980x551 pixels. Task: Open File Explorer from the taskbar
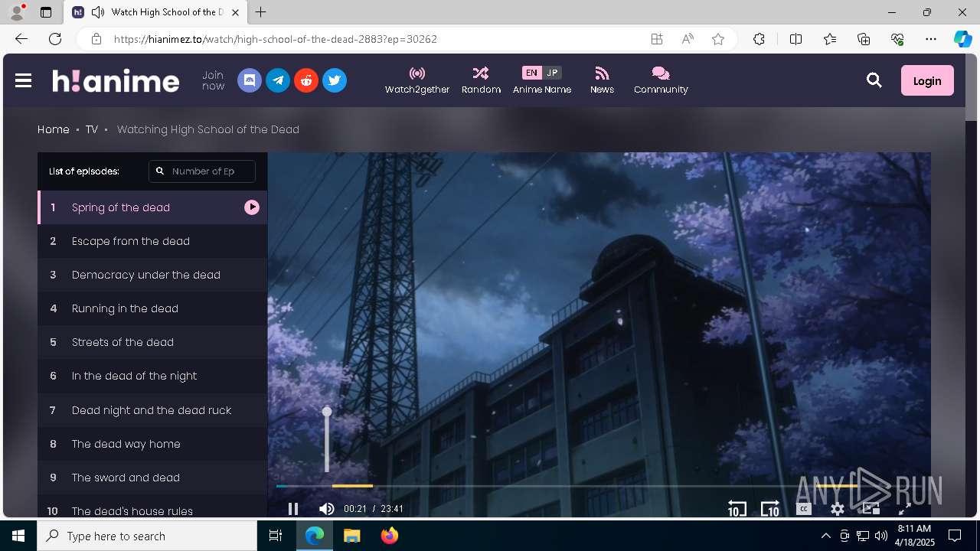(x=351, y=536)
